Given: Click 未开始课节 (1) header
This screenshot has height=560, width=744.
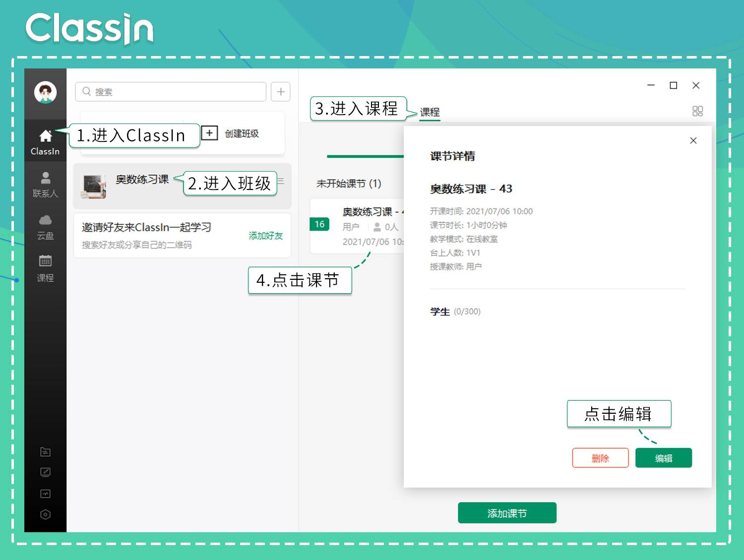Looking at the screenshot, I should [x=349, y=184].
